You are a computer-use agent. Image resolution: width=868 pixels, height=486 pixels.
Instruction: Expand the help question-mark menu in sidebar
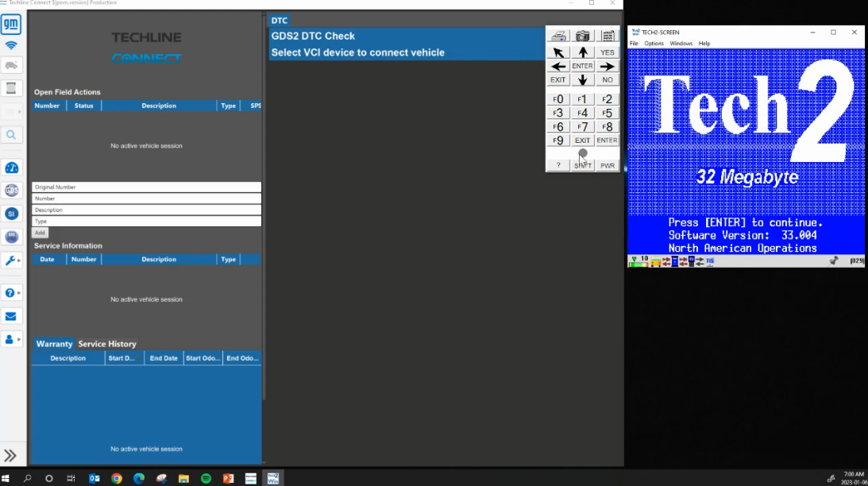pyautogui.click(x=11, y=293)
